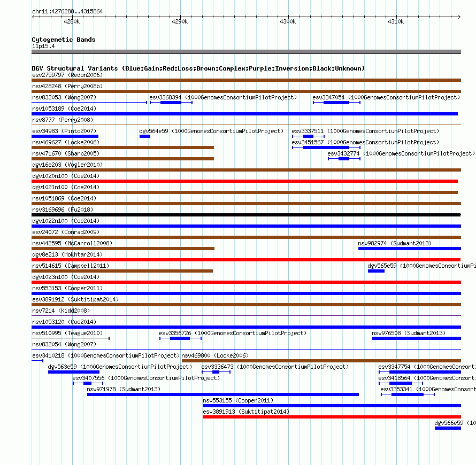The image size is (476, 465).
Task: Select nsv442595 (McCarroll2008) label
Action: pos(72,243)
